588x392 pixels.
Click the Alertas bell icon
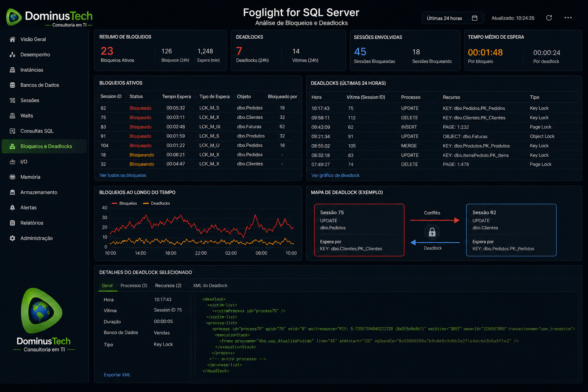[x=12, y=207]
